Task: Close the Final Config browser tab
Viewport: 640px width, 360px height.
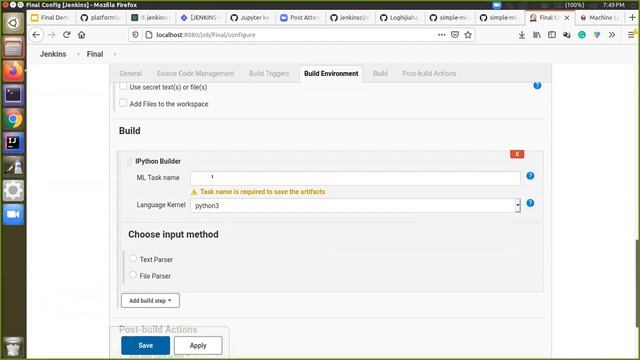Action: tap(567, 18)
